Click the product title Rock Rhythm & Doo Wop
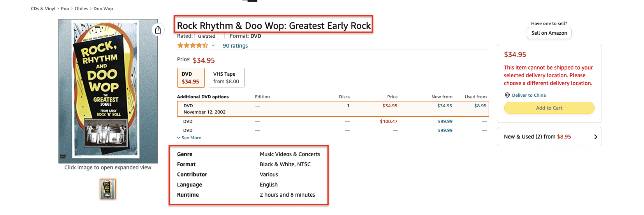 (274, 26)
